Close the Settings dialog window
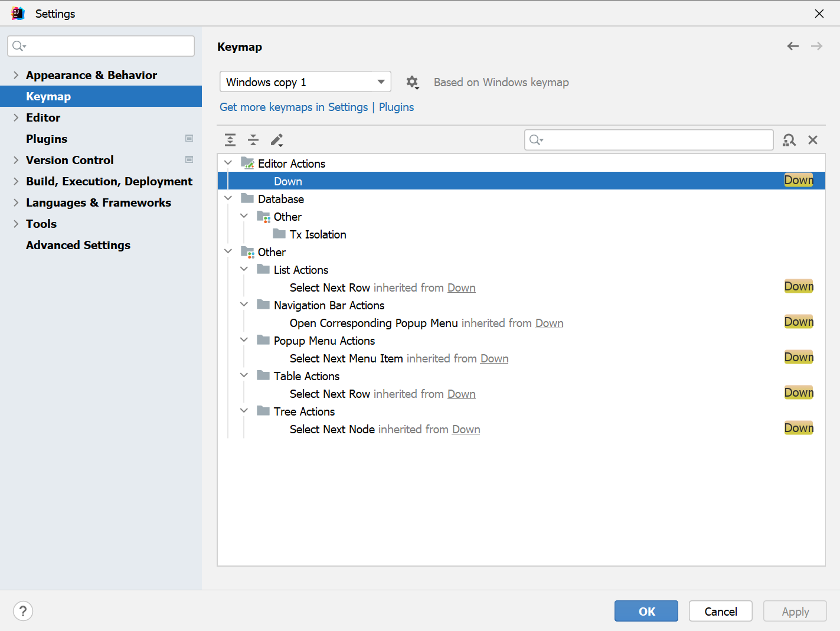The image size is (840, 631). click(819, 13)
